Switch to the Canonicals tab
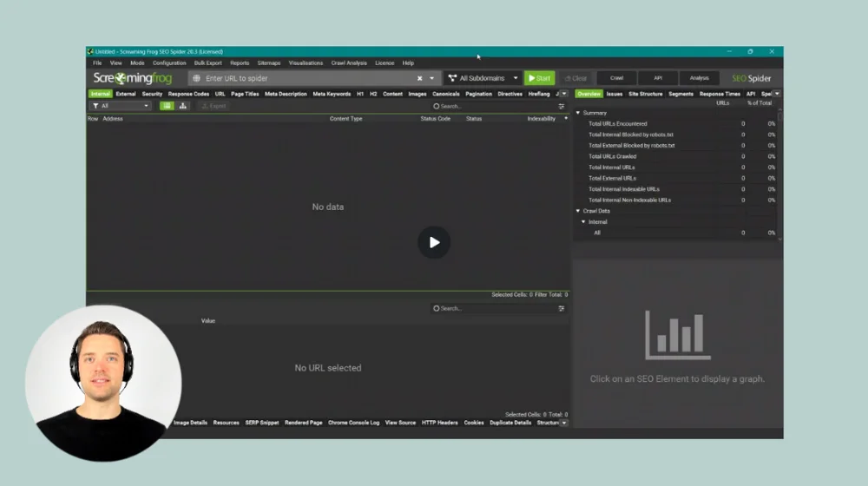This screenshot has width=868, height=486. tap(445, 94)
